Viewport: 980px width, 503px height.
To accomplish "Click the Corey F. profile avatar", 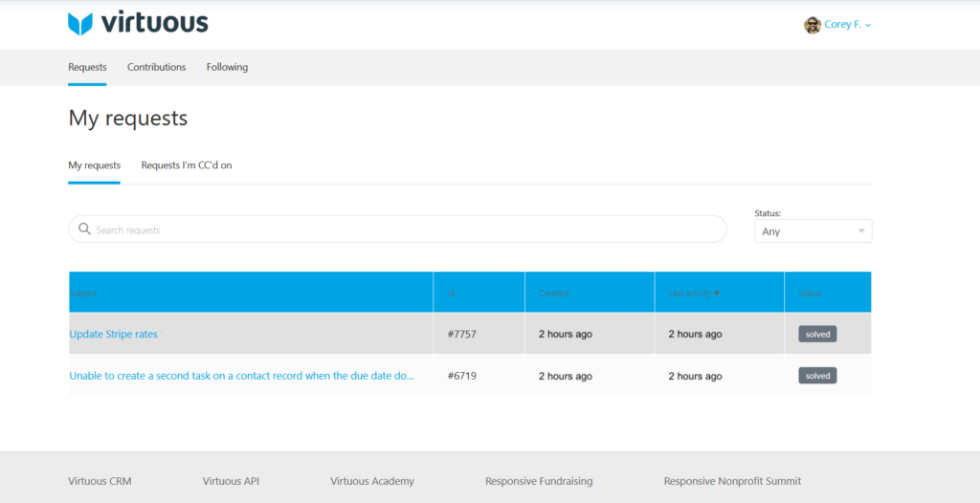I will tap(813, 25).
